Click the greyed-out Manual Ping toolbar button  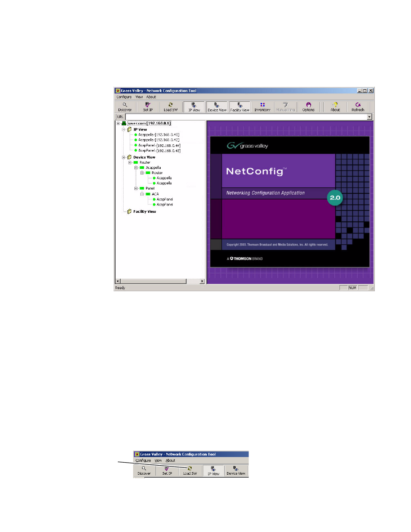(285, 107)
